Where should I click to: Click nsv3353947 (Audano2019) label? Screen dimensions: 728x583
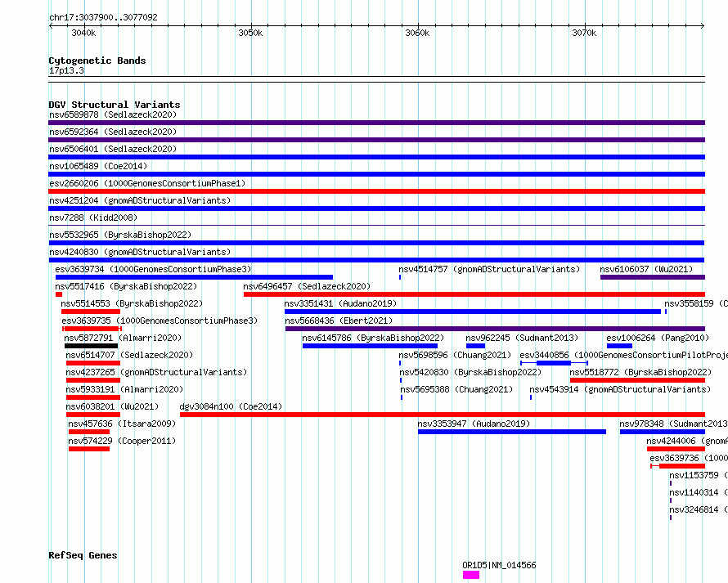(474, 424)
